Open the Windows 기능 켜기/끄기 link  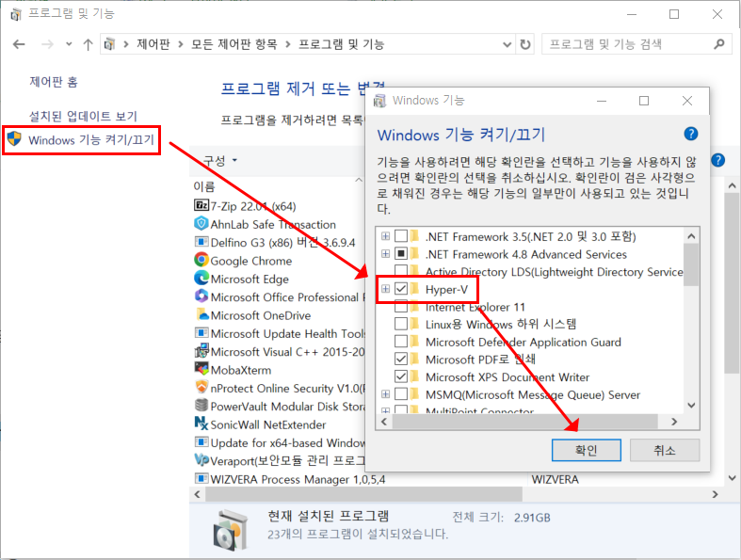click(x=91, y=140)
